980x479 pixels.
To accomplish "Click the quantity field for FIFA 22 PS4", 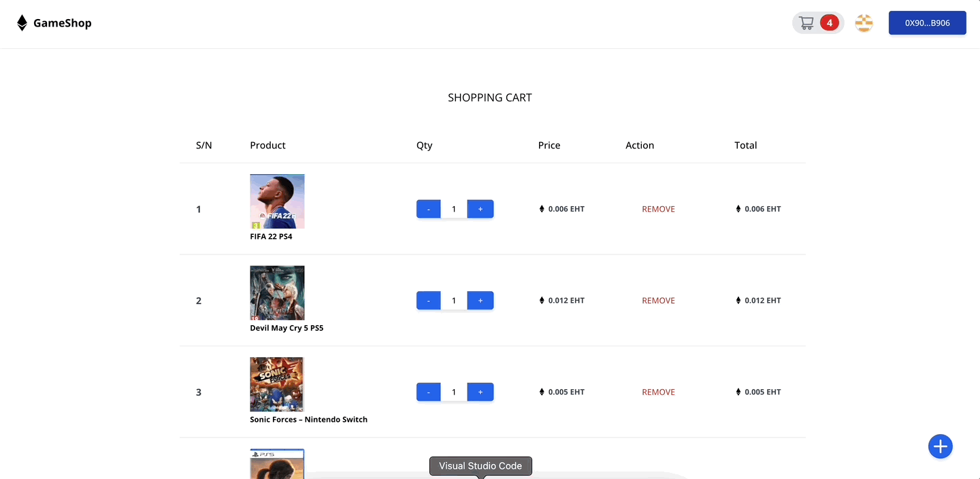I will pos(454,209).
